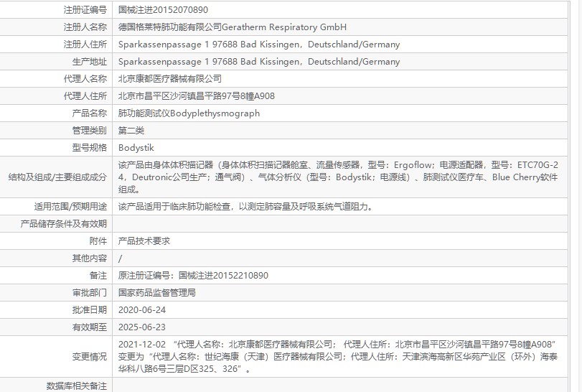Click the 适用范围/预期用途 label
582x392 pixels.
coord(70,206)
